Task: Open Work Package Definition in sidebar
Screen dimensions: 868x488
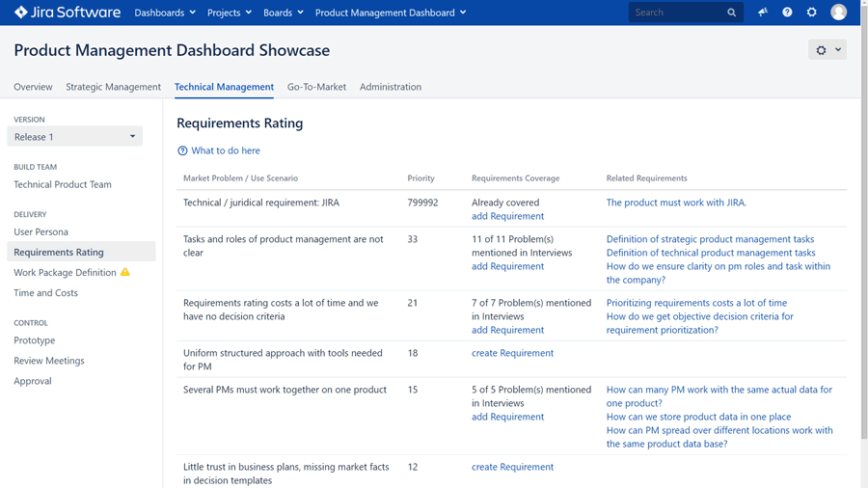Action: [x=65, y=272]
